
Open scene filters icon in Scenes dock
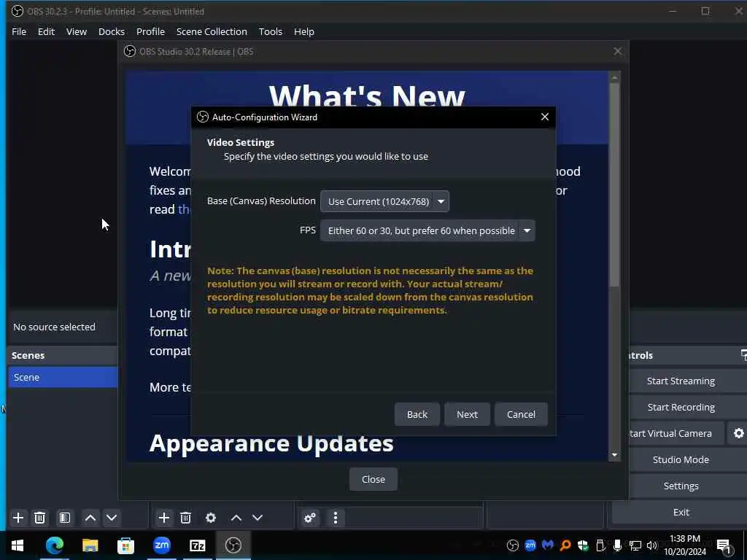click(65, 518)
